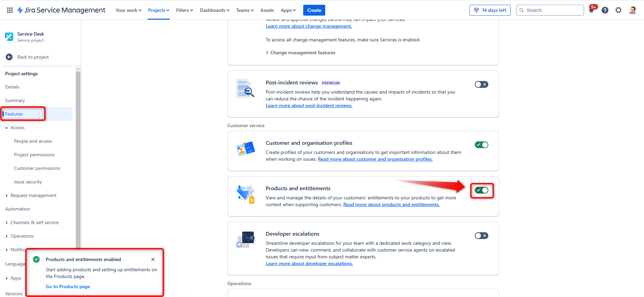Screen dimensions: 644x297
Task: Open the notifications bell icon
Action: tap(591, 10)
